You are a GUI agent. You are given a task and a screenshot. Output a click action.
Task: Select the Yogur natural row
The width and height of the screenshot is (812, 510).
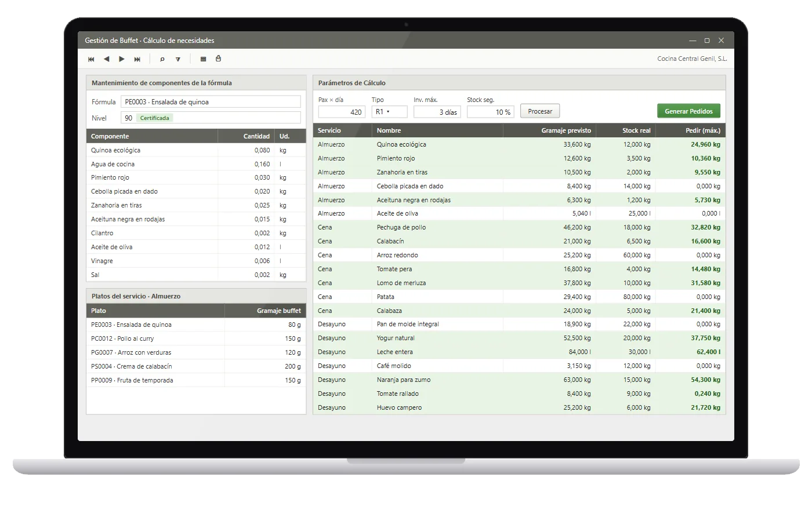pos(519,338)
